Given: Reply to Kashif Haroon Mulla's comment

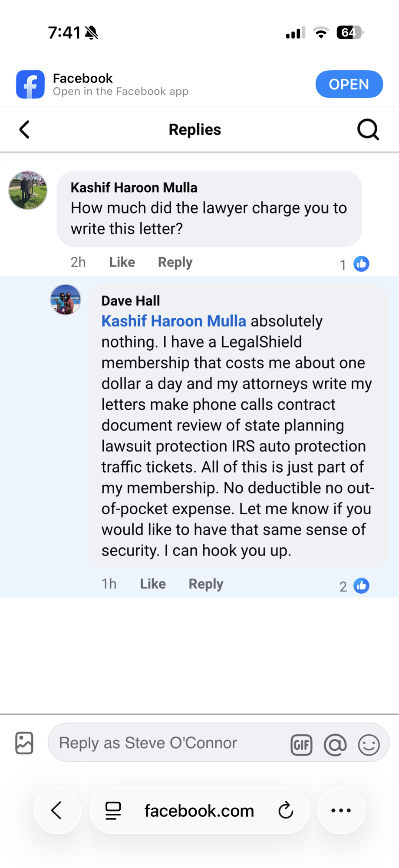Looking at the screenshot, I should 175,262.
